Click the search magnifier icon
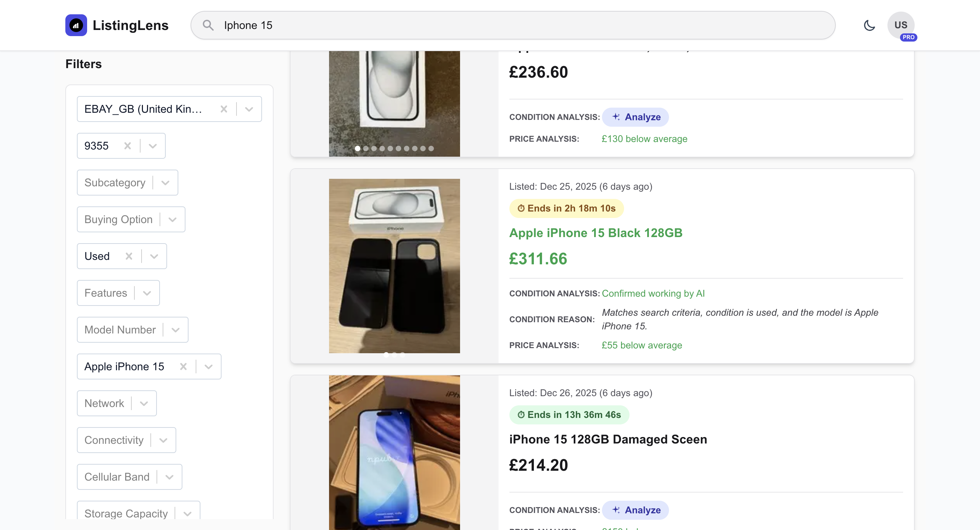 (208, 25)
